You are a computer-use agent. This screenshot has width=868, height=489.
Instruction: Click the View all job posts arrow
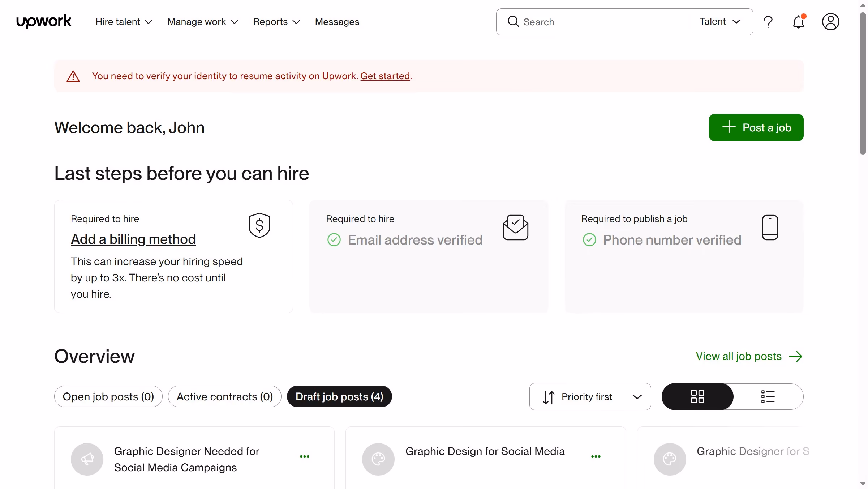point(795,357)
